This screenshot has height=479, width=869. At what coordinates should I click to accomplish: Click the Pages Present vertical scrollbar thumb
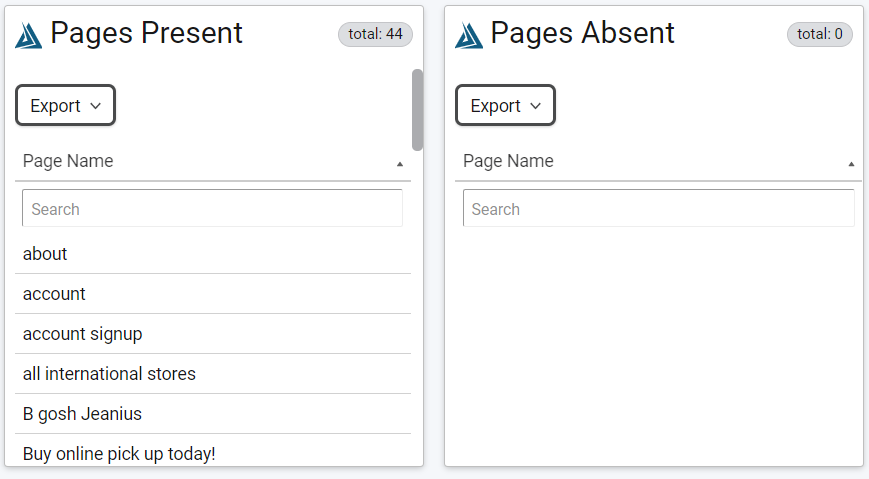[x=417, y=110]
